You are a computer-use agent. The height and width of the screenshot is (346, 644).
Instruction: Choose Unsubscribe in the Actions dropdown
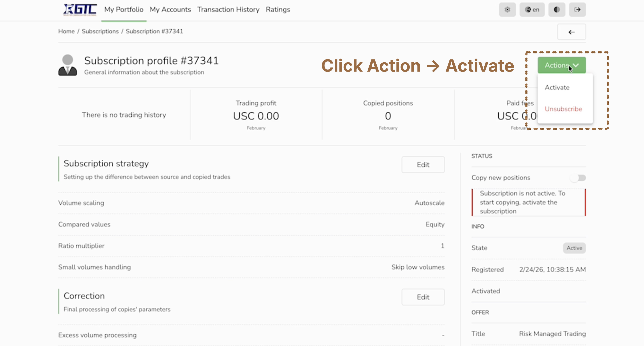coord(563,109)
